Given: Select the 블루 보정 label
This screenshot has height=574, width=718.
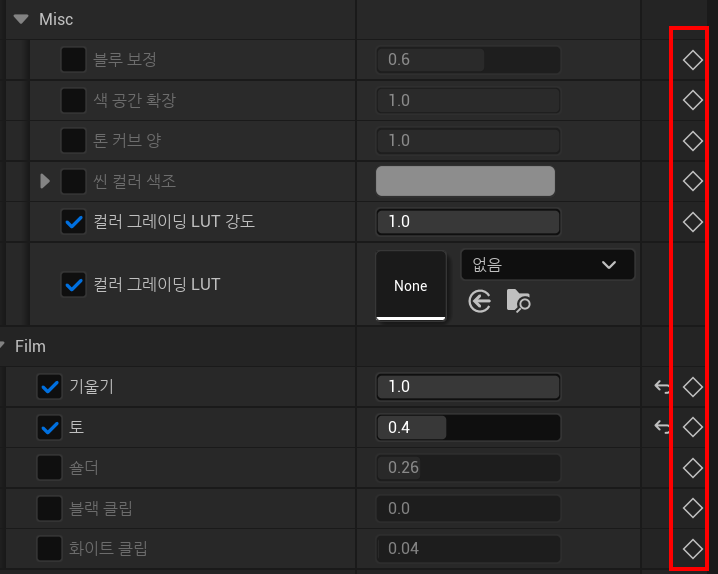Looking at the screenshot, I should pos(125,60).
